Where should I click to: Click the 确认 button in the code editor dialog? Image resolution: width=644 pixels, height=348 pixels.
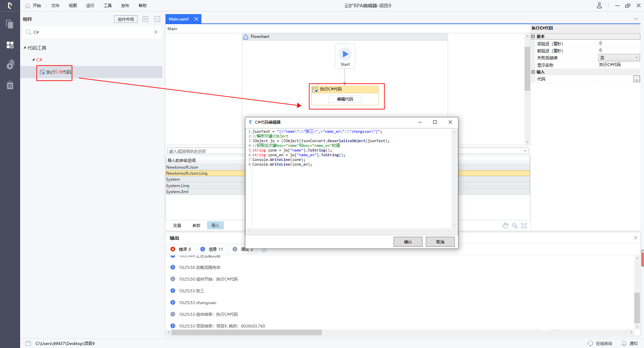pyautogui.click(x=408, y=241)
